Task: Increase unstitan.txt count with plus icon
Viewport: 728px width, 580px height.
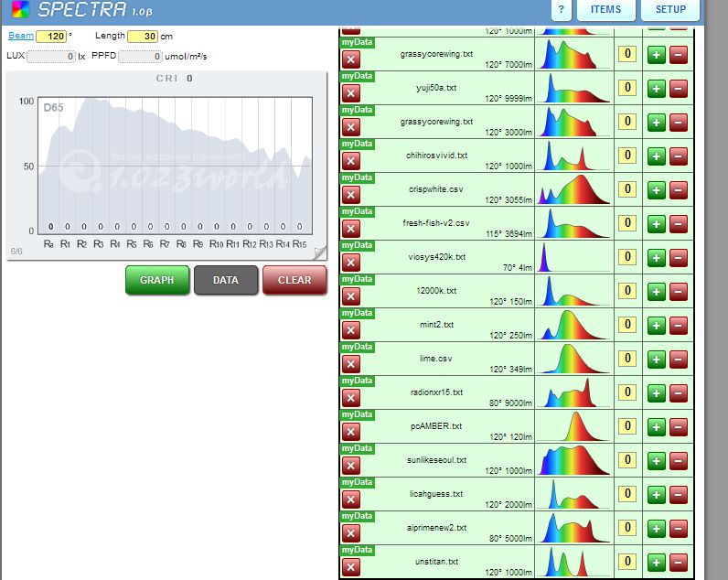Action: [656, 564]
